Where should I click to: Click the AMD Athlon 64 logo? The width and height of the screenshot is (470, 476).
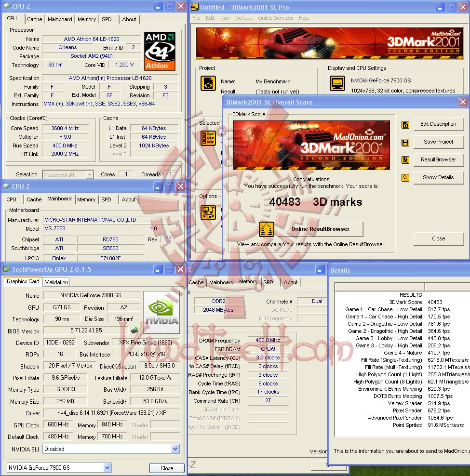(160, 51)
